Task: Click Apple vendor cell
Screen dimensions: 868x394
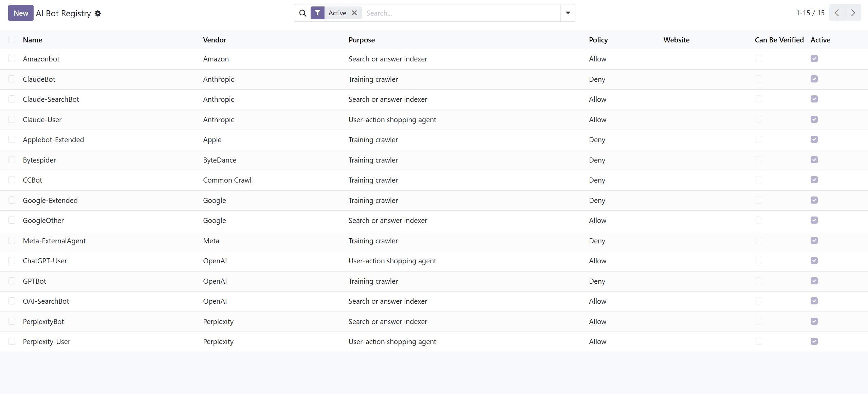Action: coord(212,139)
